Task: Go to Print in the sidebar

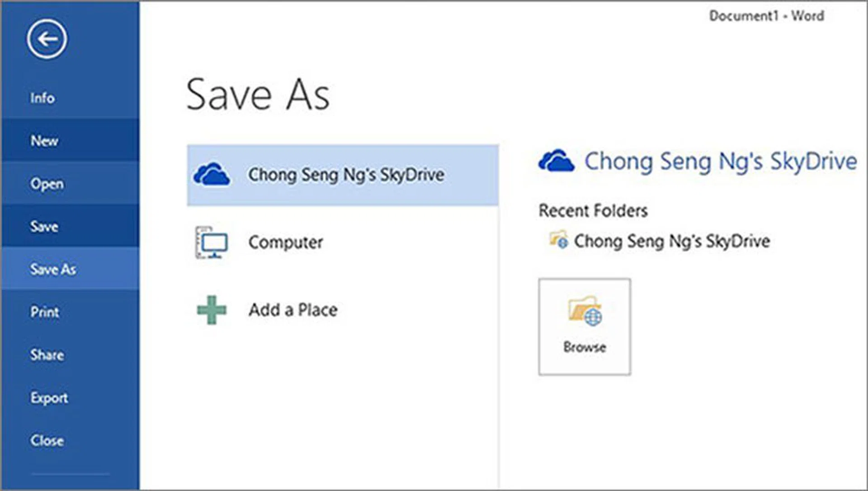Action: click(45, 312)
